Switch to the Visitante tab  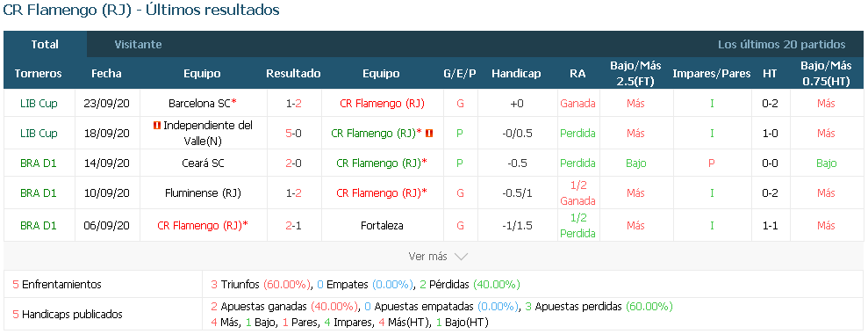138,44
